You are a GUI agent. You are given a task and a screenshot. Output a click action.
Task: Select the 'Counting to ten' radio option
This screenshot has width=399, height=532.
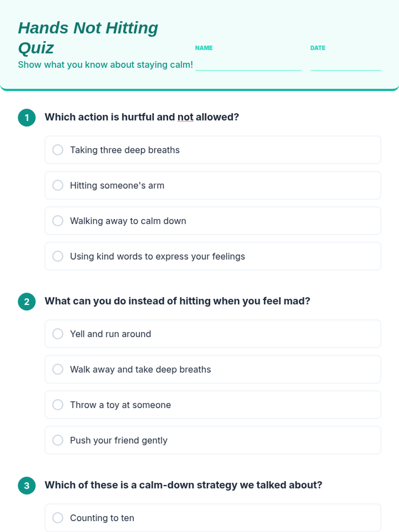[213, 518]
